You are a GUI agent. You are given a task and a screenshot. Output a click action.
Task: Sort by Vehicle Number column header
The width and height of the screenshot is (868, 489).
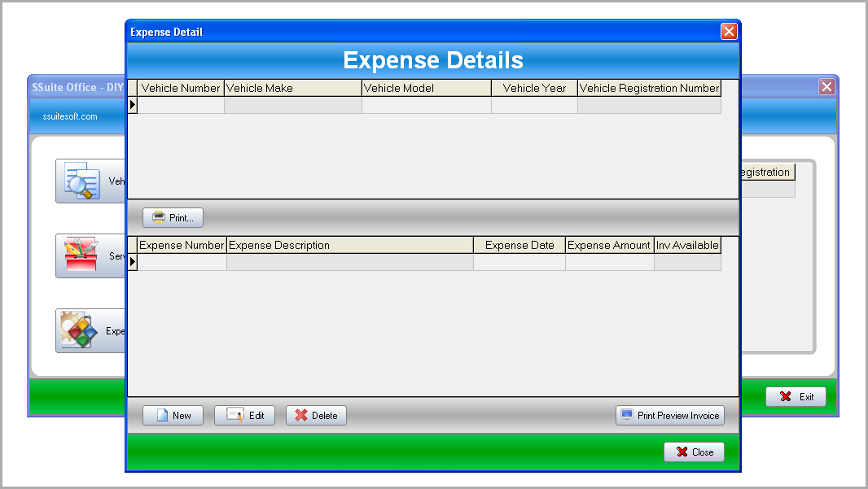pyautogui.click(x=181, y=88)
